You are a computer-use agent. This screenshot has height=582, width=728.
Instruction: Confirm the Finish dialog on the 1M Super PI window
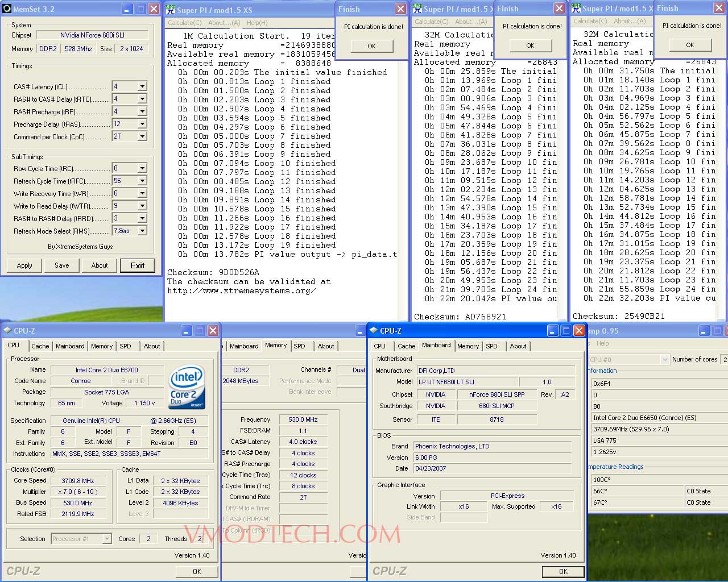point(371,46)
